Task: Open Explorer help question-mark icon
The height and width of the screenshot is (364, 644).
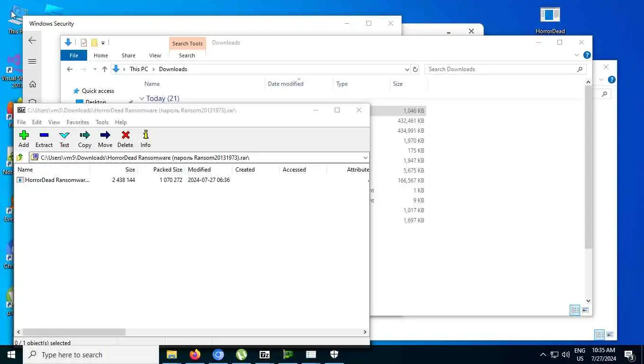Action: pyautogui.click(x=587, y=55)
